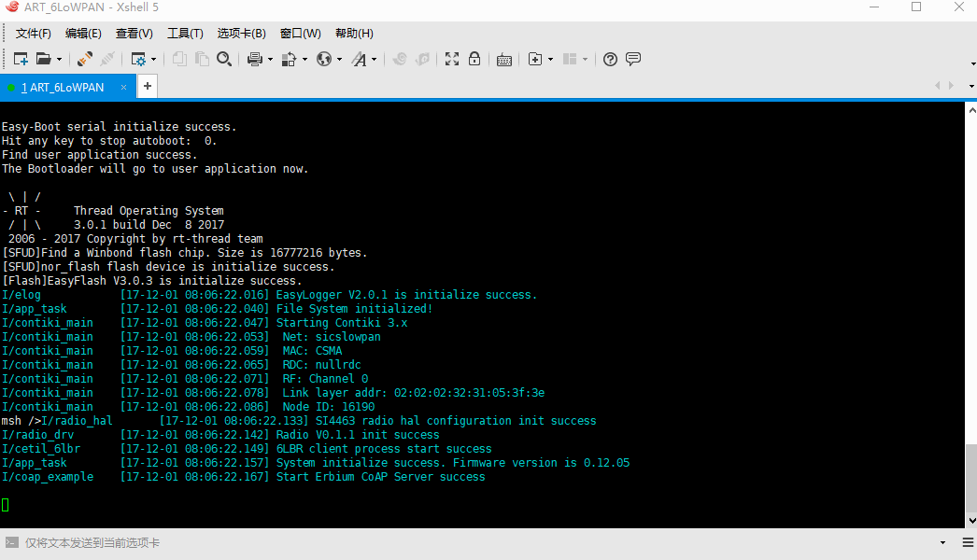Click the keyboard Key Mapping icon
The image size is (977, 560).
[504, 60]
